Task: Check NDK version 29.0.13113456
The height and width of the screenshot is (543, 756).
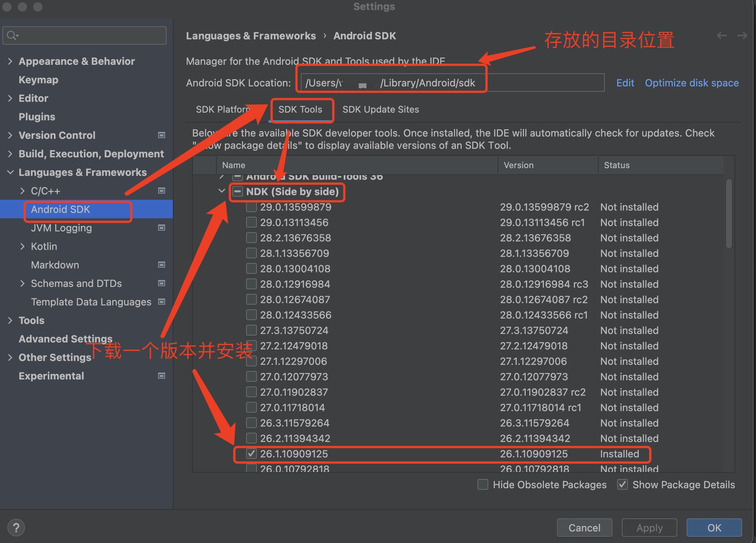Action: click(251, 223)
